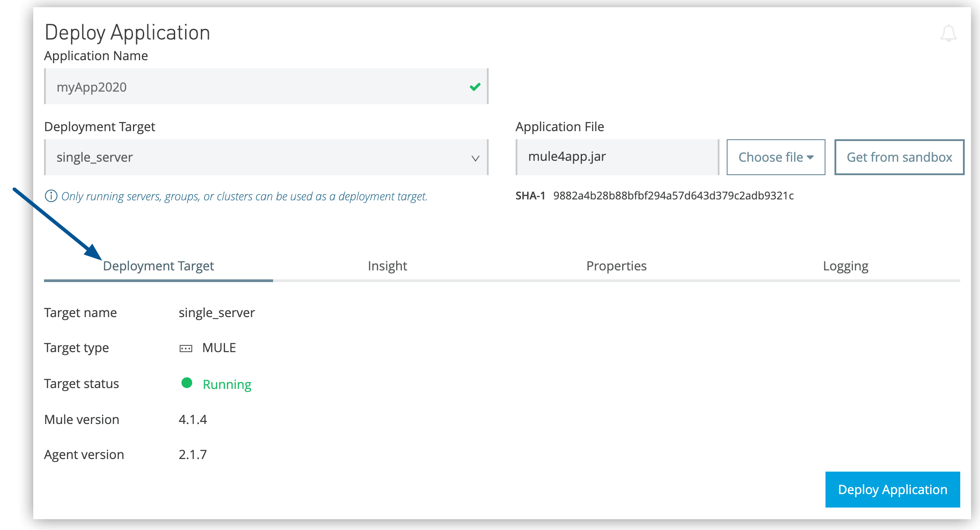Image resolution: width=980 pixels, height=530 pixels.
Task: Click the green checkmark on Application Name
Action: pyautogui.click(x=475, y=87)
